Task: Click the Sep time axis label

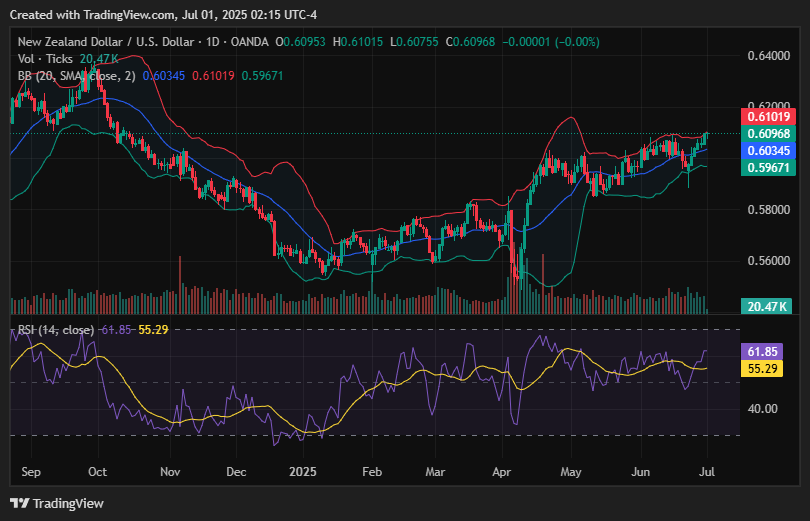Action: [31, 472]
